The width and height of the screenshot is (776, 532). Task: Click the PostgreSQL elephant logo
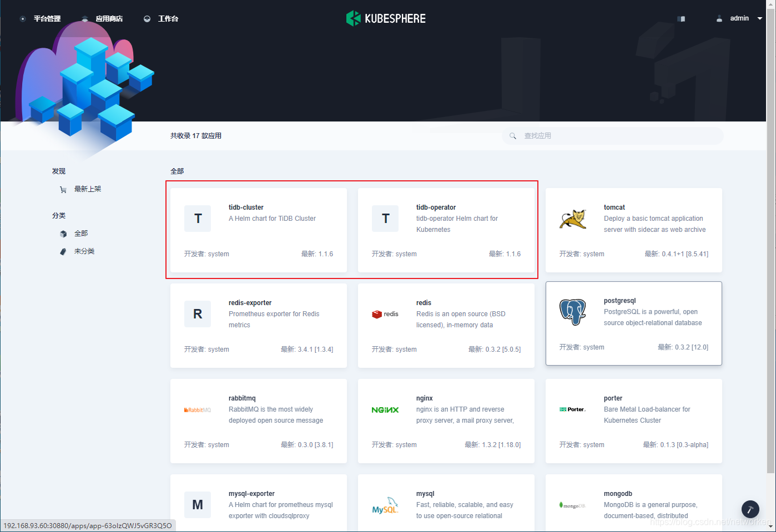[x=573, y=312]
